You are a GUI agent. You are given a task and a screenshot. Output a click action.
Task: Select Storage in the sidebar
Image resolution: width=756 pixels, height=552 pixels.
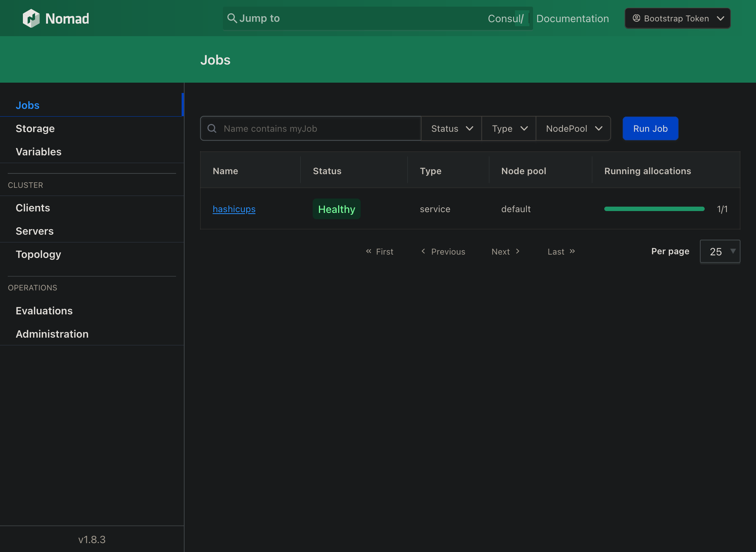point(35,128)
